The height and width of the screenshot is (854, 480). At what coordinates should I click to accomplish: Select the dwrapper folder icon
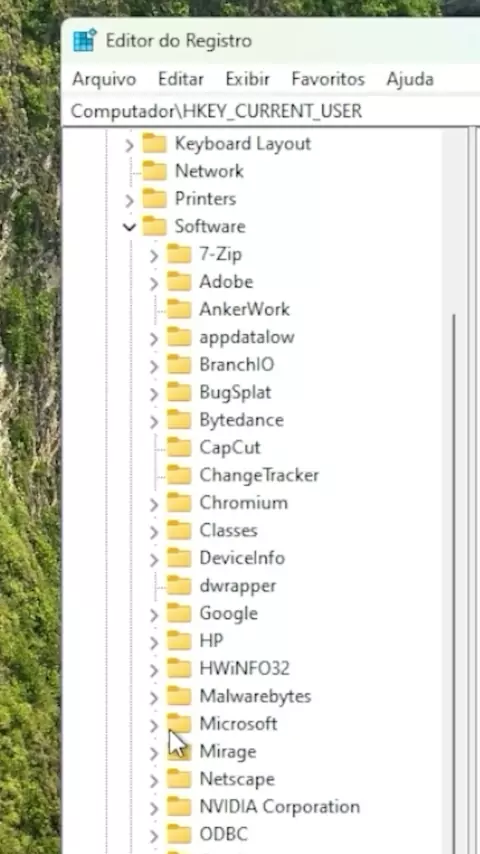click(x=179, y=586)
